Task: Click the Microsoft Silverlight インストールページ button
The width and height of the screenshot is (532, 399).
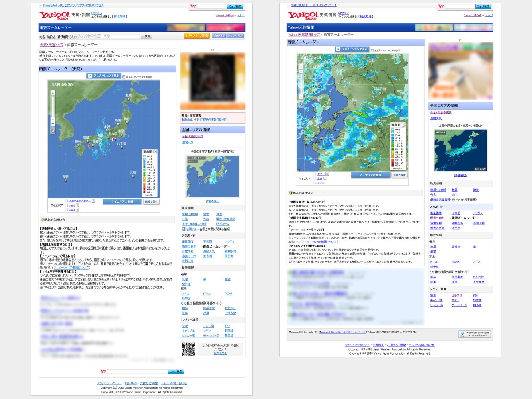Action: (475, 334)
